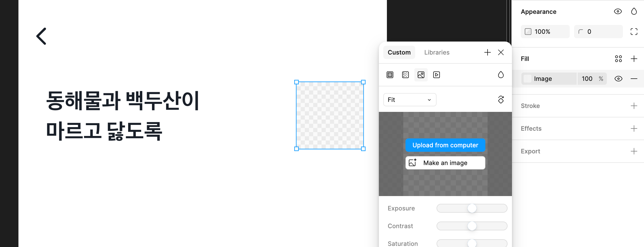
Task: Click the rotate image icon
Action: point(501,100)
